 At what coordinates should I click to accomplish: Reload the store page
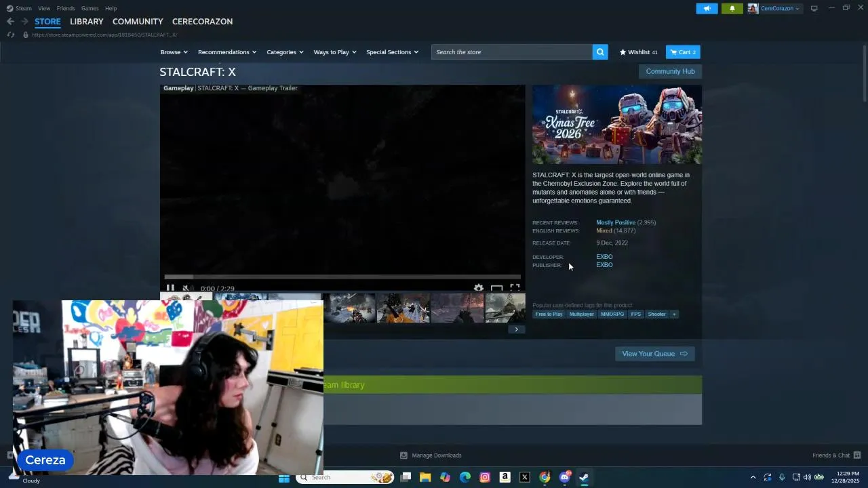(x=10, y=35)
